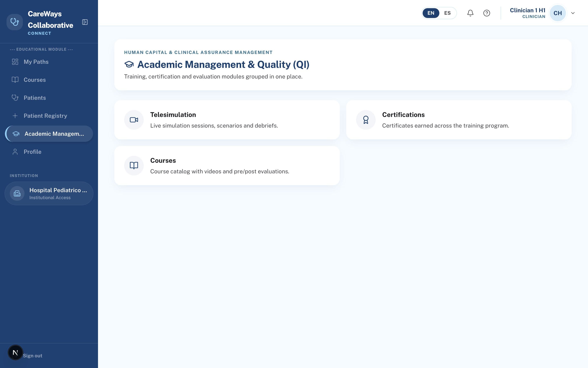Open the Telesimulation card

[x=227, y=120]
